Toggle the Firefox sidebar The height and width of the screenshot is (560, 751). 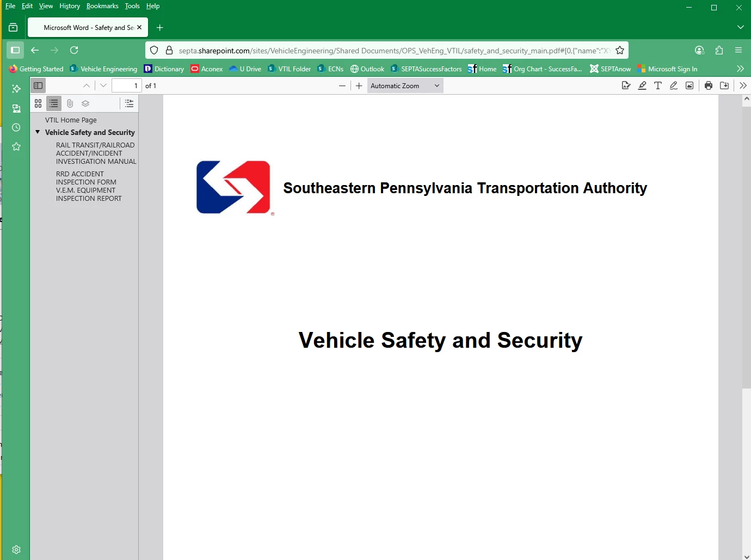[x=15, y=50]
